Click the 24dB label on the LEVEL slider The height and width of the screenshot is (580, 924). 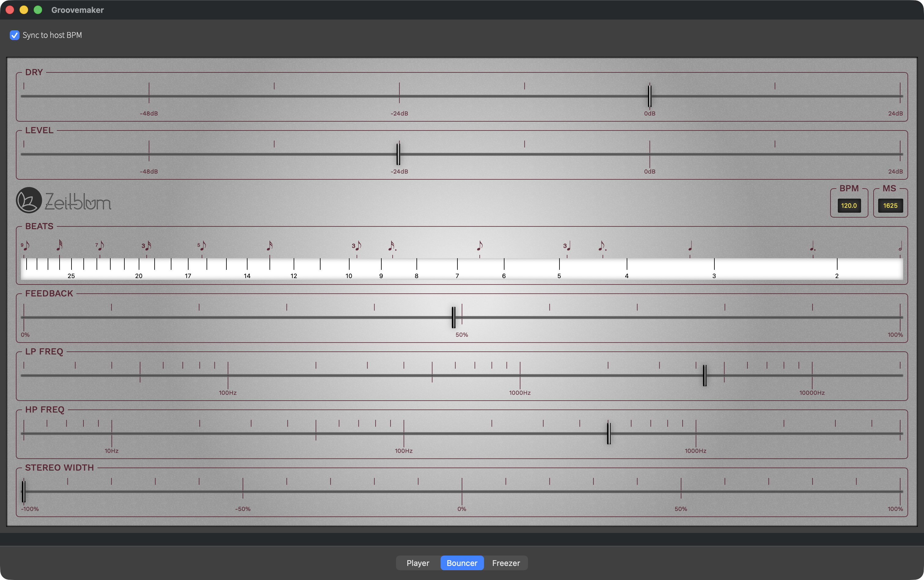click(x=896, y=171)
